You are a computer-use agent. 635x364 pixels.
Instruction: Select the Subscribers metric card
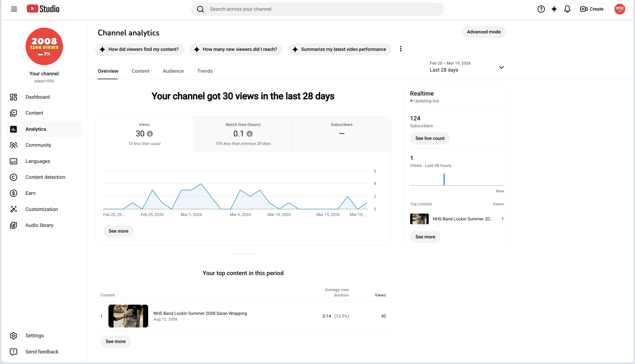point(341,134)
